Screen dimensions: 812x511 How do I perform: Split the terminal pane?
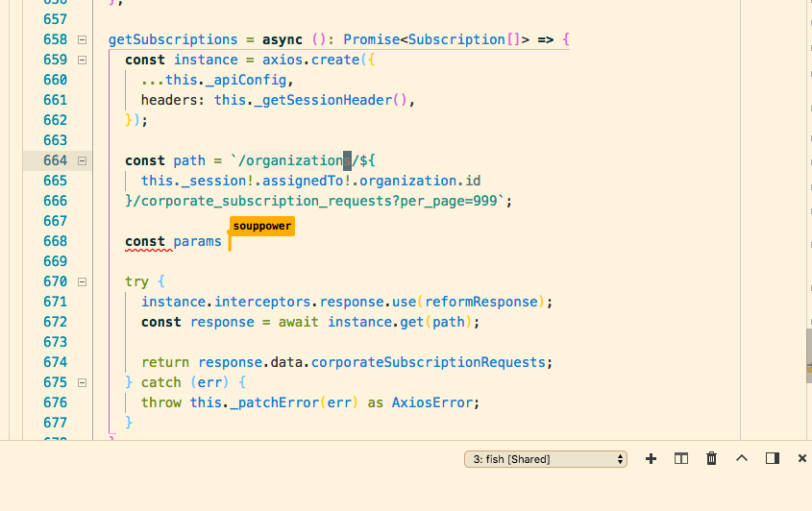[x=681, y=459]
